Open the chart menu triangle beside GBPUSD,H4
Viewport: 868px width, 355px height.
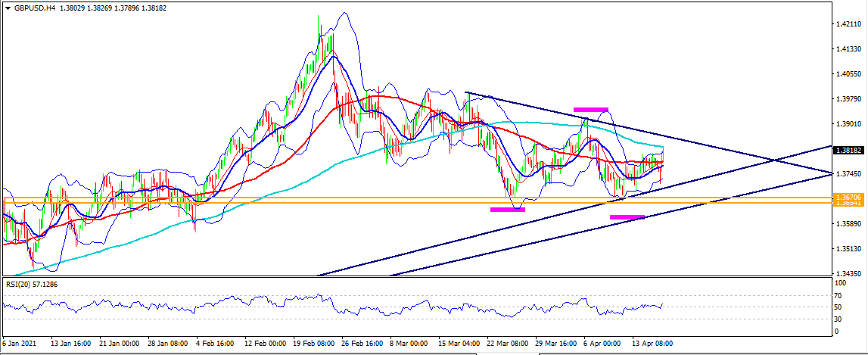click(8, 8)
